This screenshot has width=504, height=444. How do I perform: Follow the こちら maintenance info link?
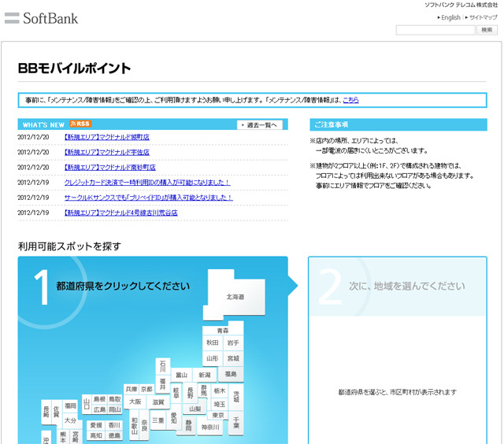tap(350, 100)
